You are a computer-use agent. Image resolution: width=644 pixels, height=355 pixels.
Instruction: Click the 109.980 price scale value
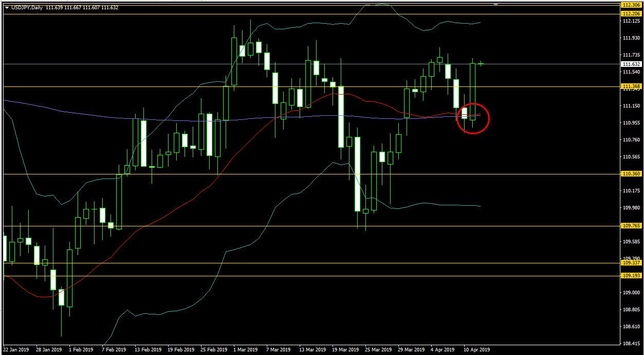click(x=631, y=208)
